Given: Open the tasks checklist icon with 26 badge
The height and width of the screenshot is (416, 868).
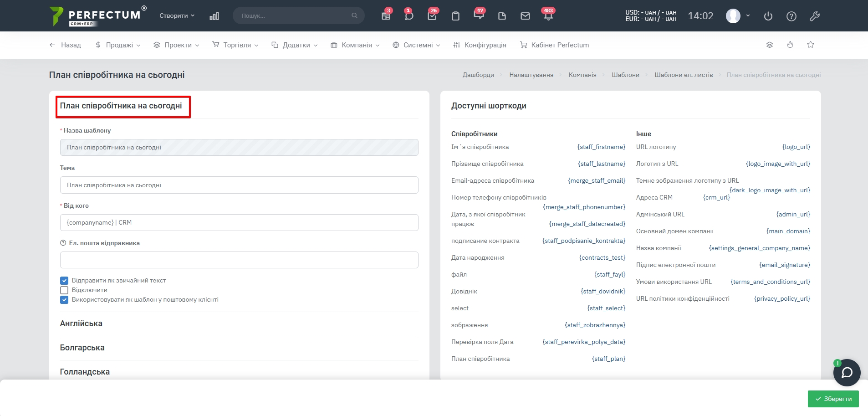Looking at the screenshot, I should pyautogui.click(x=432, y=16).
